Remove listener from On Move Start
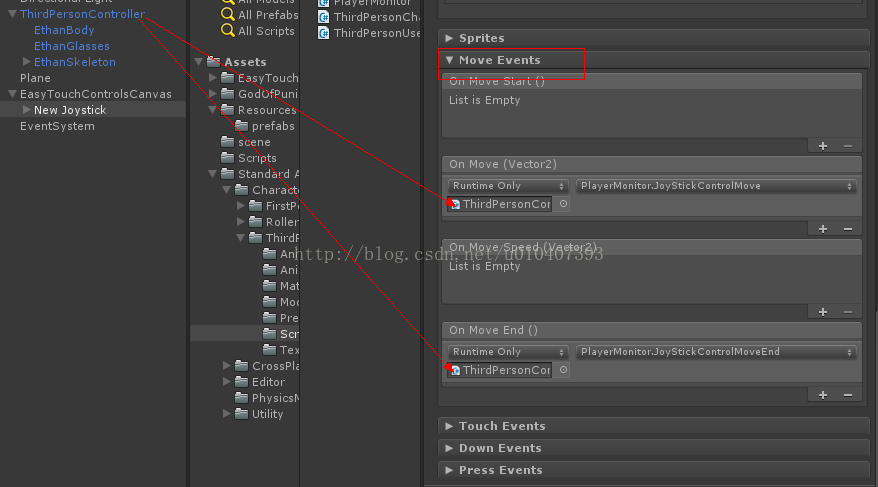Viewport: 878px width, 487px height. pos(848,146)
